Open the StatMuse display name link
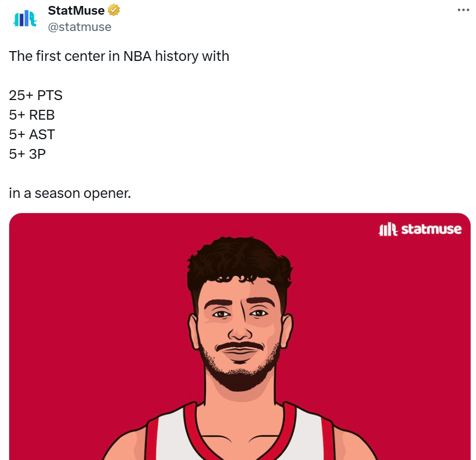This screenshot has height=460, width=476. coord(76,10)
